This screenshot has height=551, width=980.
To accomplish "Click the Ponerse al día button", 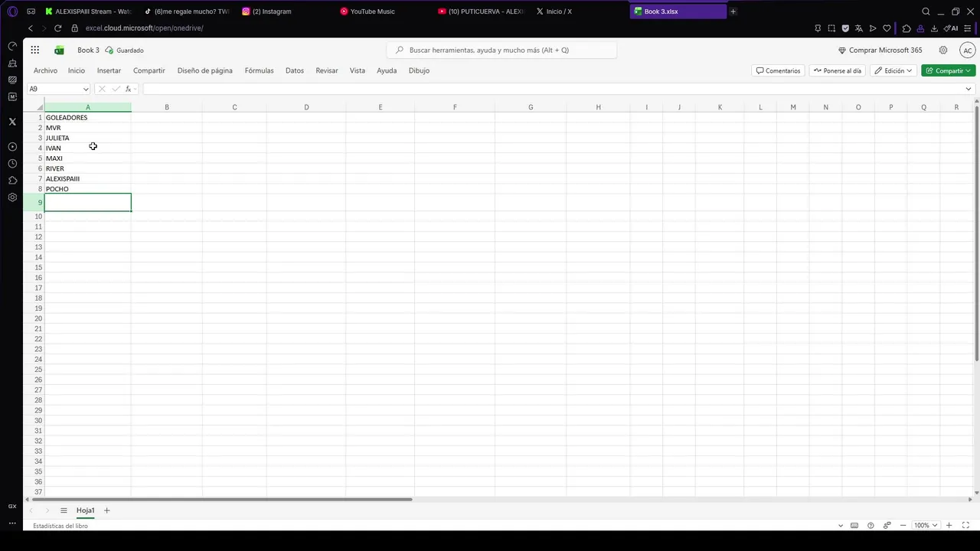I will click(x=837, y=70).
